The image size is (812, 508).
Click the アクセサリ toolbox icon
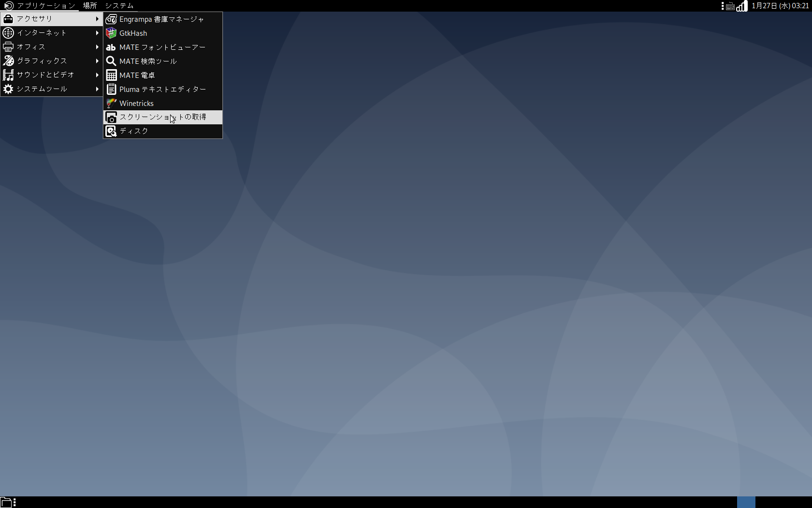pyautogui.click(x=8, y=19)
